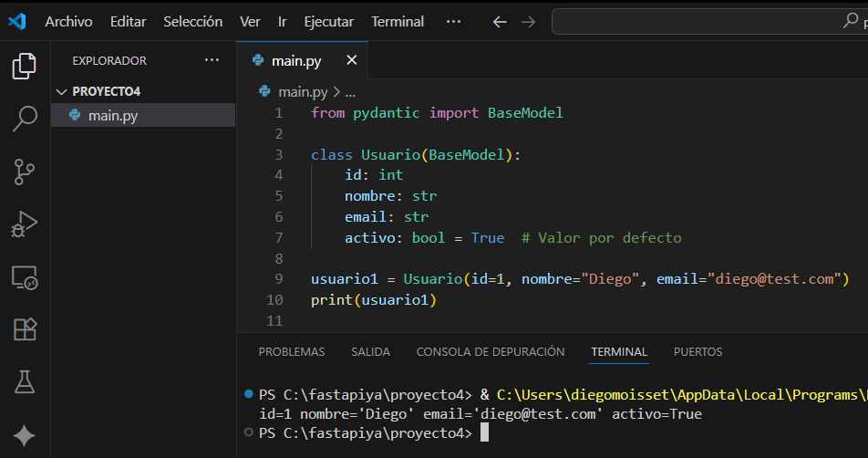Open the Ver menu
868x458 pixels.
pyautogui.click(x=250, y=22)
